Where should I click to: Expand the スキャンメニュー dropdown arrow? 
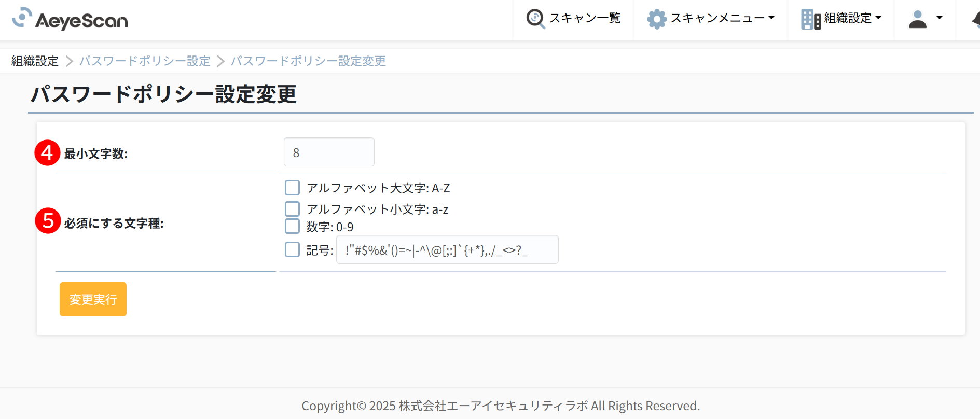coord(771,18)
